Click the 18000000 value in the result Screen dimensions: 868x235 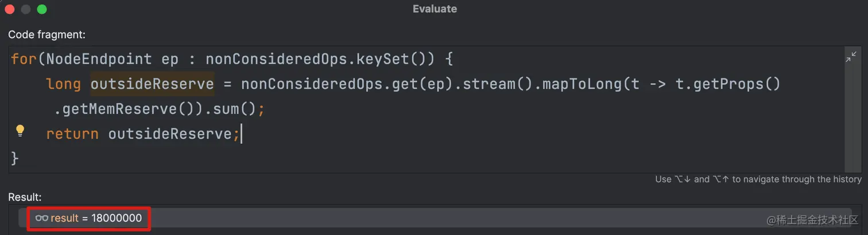(116, 218)
